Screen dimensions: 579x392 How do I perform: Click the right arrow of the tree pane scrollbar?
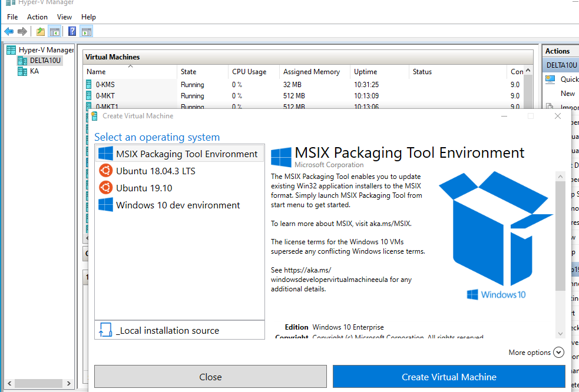69,384
